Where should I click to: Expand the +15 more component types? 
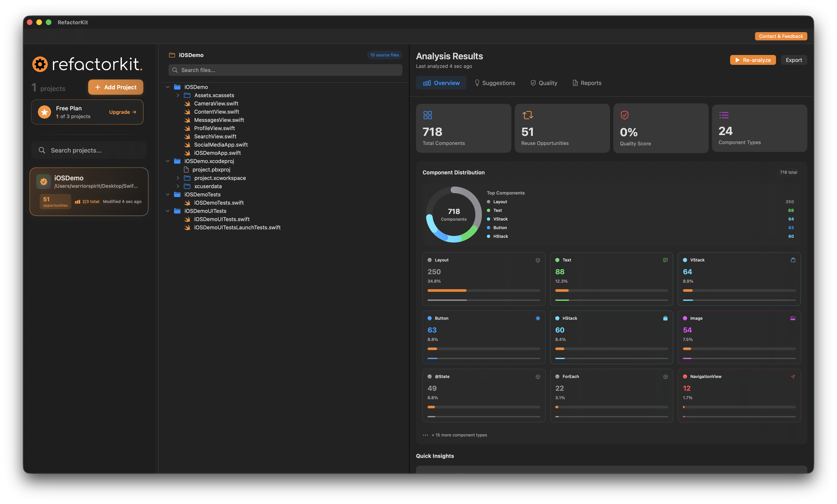coord(455,435)
